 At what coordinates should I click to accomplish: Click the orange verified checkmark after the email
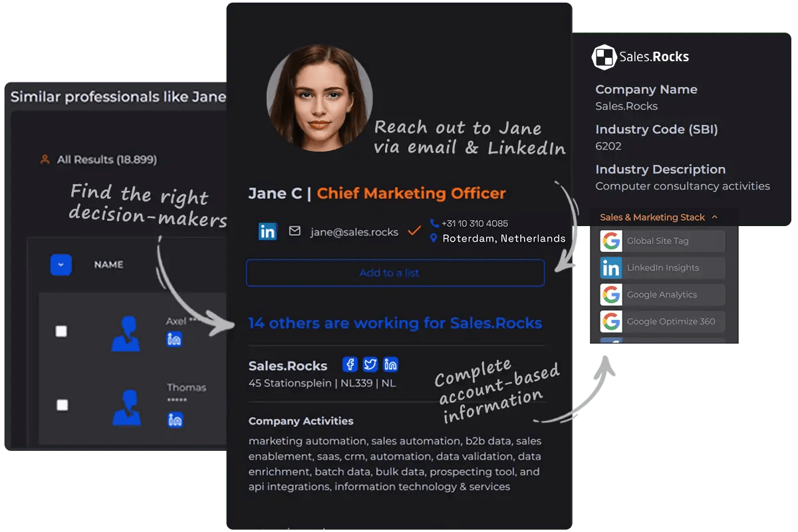tap(414, 231)
